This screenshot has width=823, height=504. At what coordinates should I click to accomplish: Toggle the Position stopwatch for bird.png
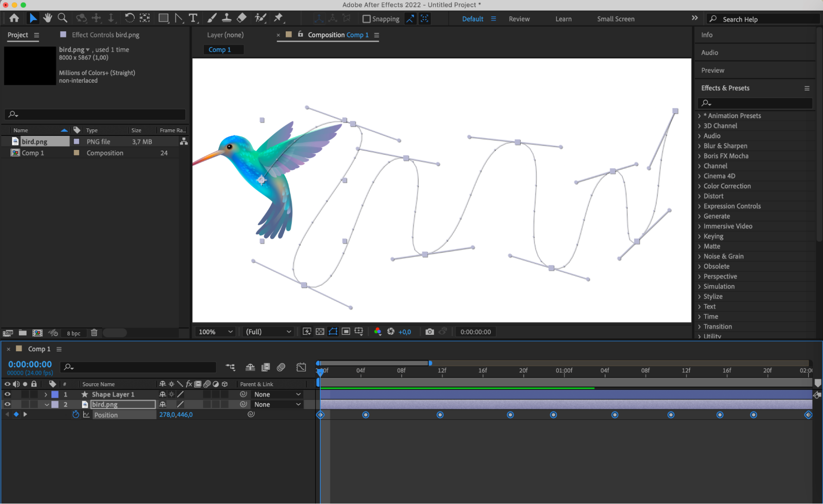tap(76, 415)
